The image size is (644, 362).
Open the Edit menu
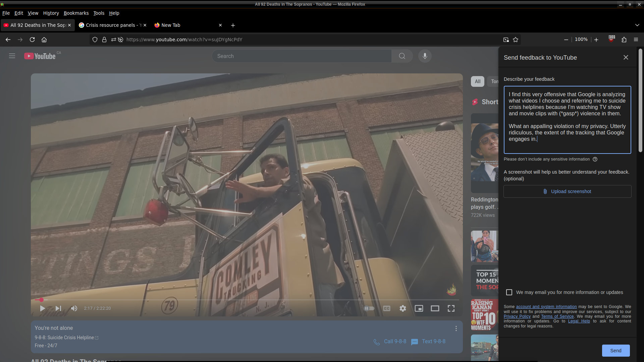19,13
